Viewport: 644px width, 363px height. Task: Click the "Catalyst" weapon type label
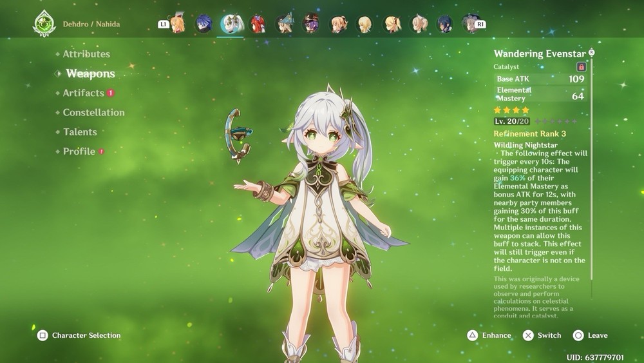[x=506, y=66]
